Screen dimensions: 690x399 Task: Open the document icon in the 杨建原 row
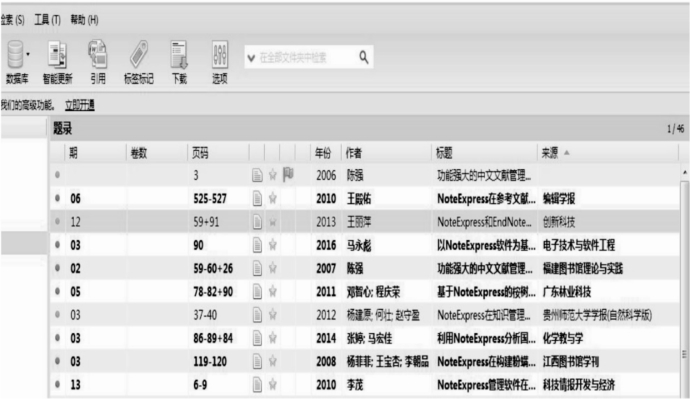tap(257, 315)
